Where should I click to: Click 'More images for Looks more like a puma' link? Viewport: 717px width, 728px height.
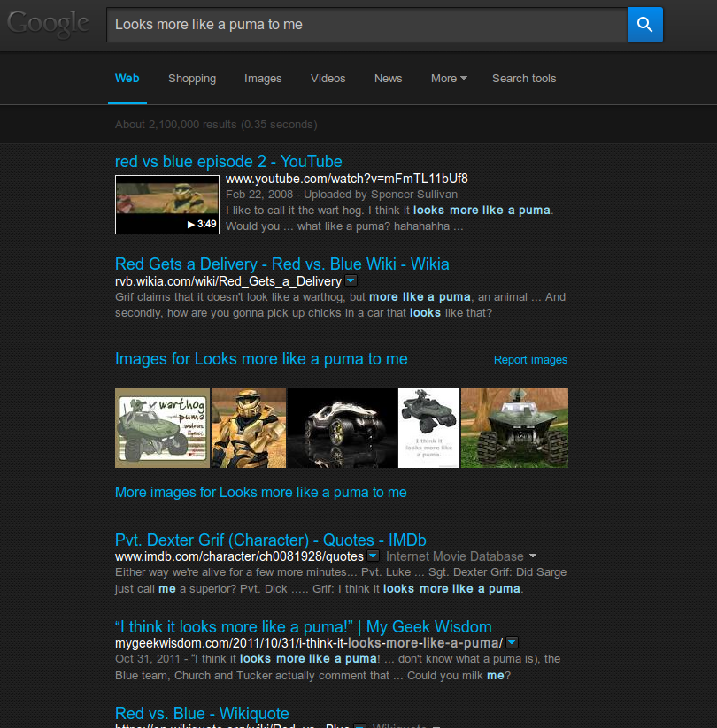tap(260, 492)
